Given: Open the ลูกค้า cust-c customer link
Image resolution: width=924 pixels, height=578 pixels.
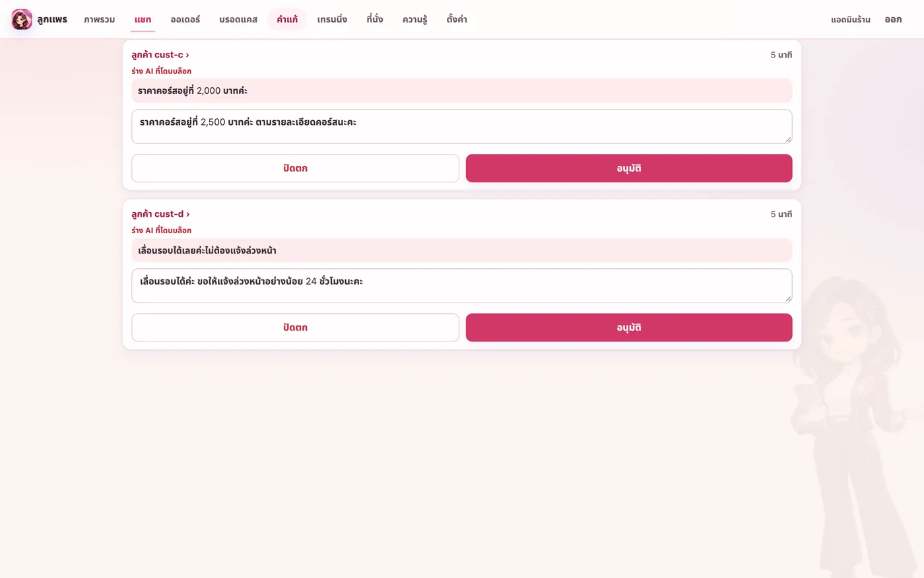Looking at the screenshot, I should point(160,55).
